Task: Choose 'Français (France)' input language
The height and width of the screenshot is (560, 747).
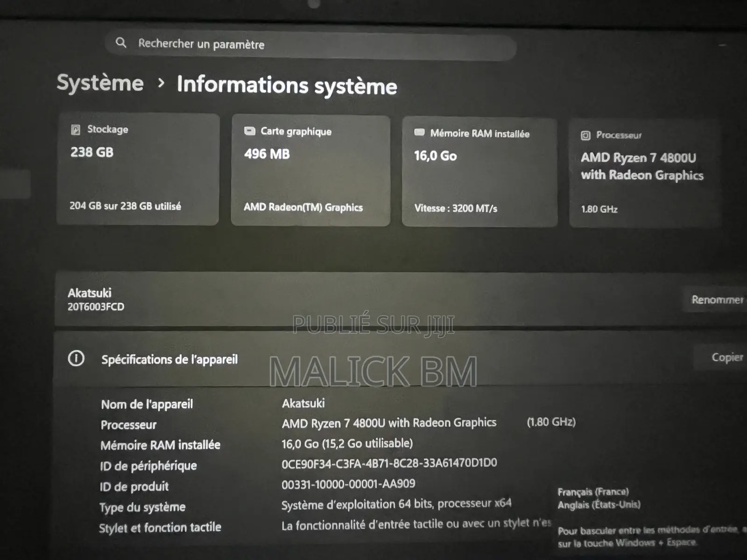Action: (x=593, y=492)
